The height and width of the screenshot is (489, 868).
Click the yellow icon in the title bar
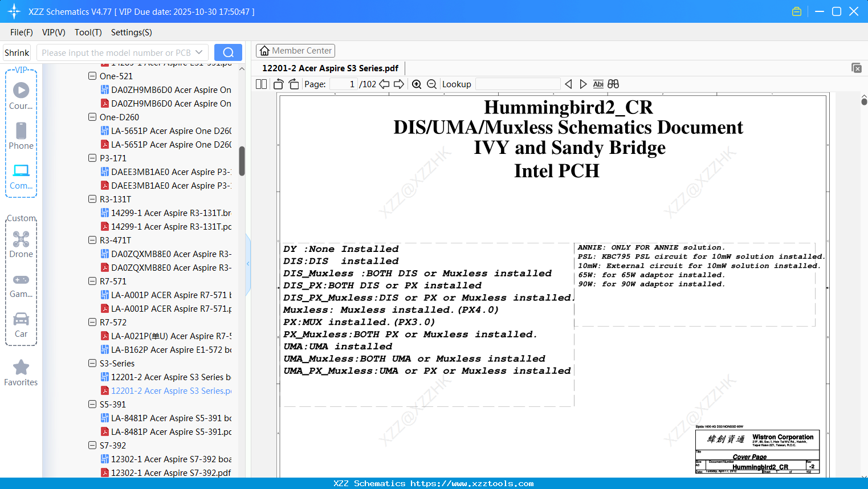click(797, 11)
